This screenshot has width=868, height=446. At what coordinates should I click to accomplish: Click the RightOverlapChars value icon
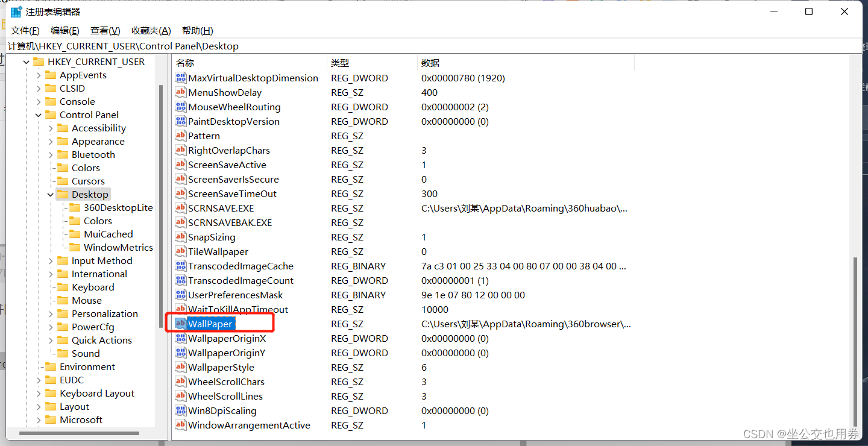(180, 150)
